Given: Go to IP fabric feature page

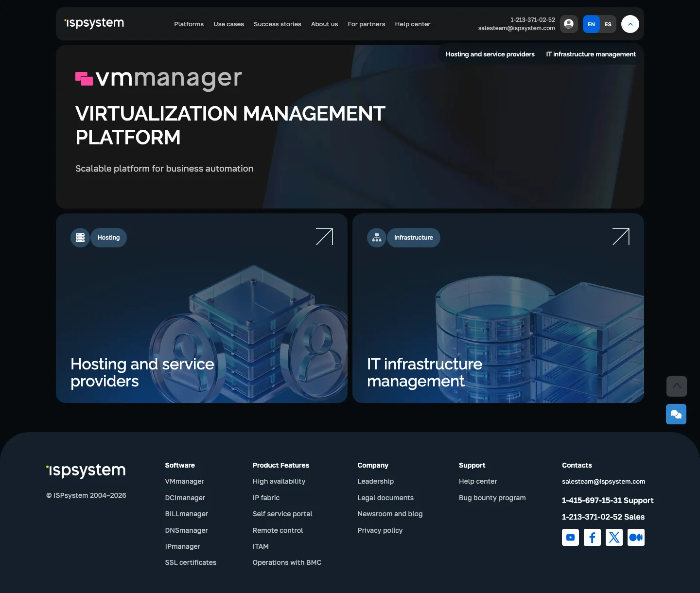Looking at the screenshot, I should [x=266, y=498].
